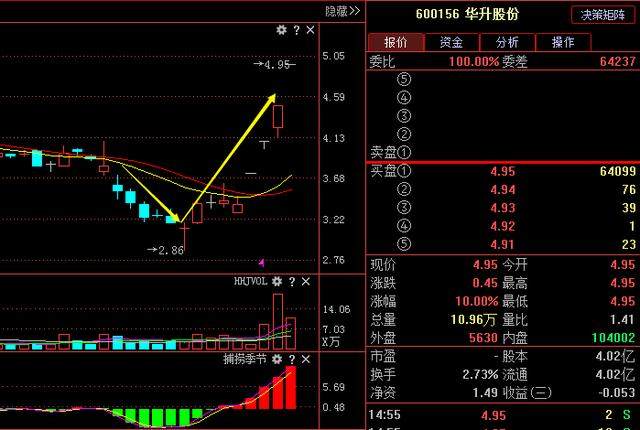The height and width of the screenshot is (430, 640).
Task: Select buy ① volume 64099
Action: click(x=618, y=171)
